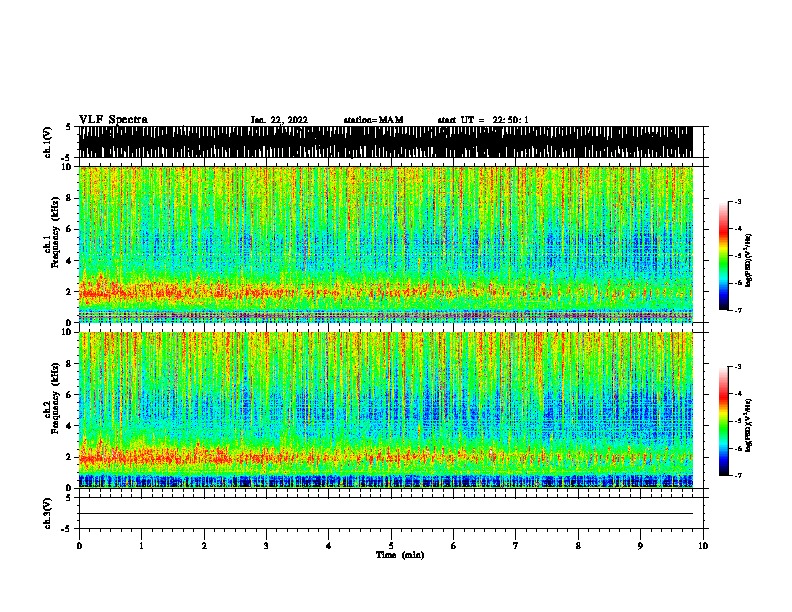792x612 pixels.
Task: Click the "-3" label on ch.2 colorbar
Action: click(737, 367)
